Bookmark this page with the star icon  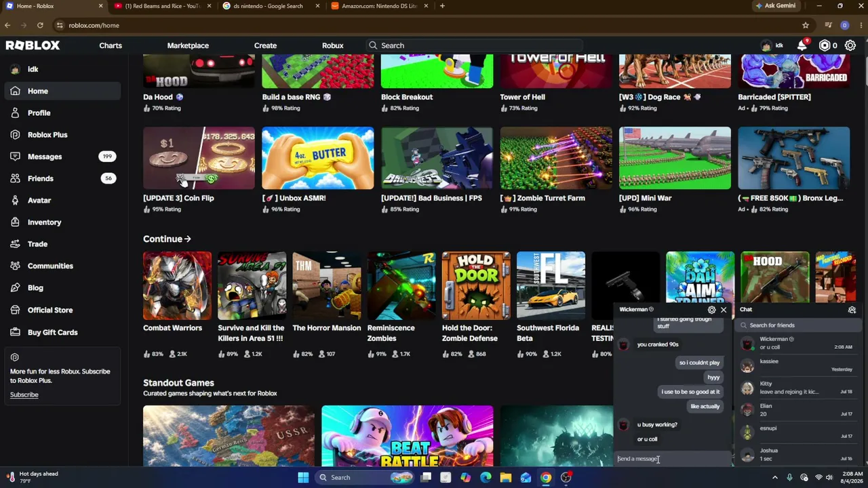tap(806, 25)
